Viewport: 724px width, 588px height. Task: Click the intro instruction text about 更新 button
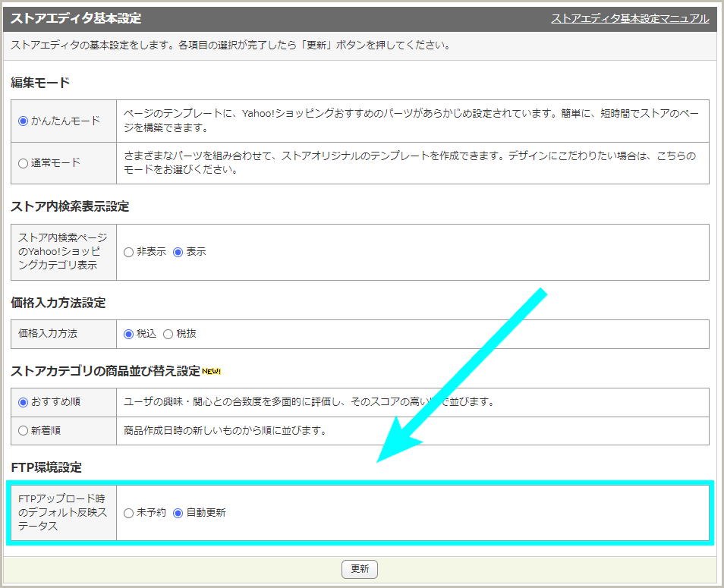pyautogui.click(x=231, y=46)
